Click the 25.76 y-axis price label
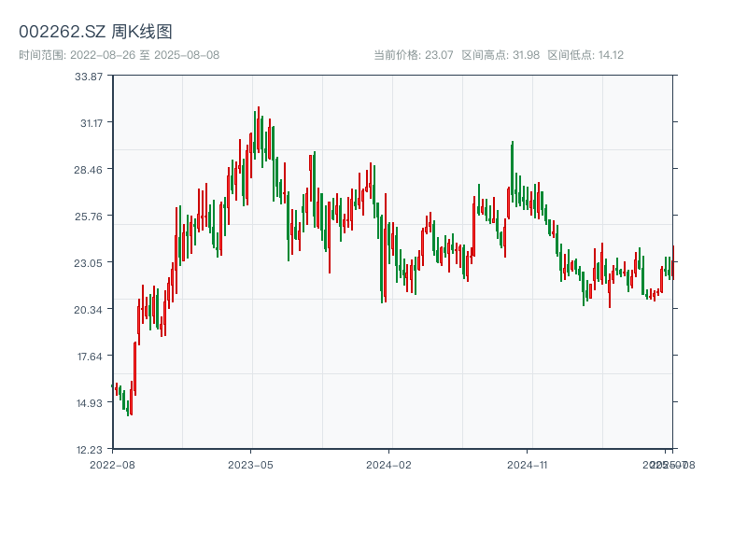 pyautogui.click(x=89, y=217)
